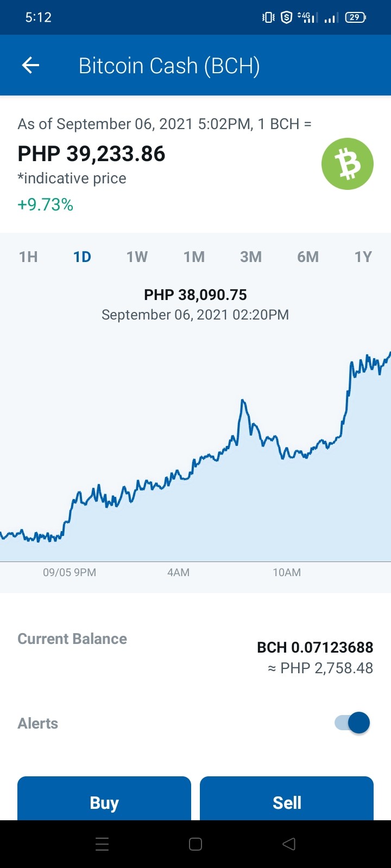This screenshot has height=868, width=391.
Task: Show the 6M price chart
Action: pos(308,257)
